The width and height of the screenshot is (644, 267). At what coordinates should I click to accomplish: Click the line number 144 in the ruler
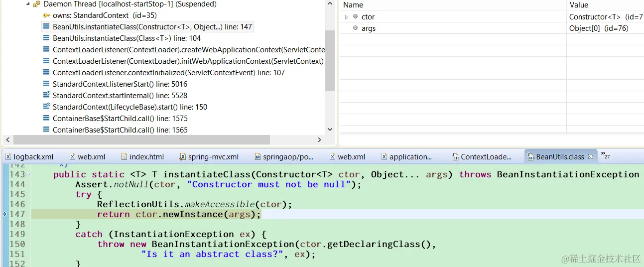[x=17, y=184]
